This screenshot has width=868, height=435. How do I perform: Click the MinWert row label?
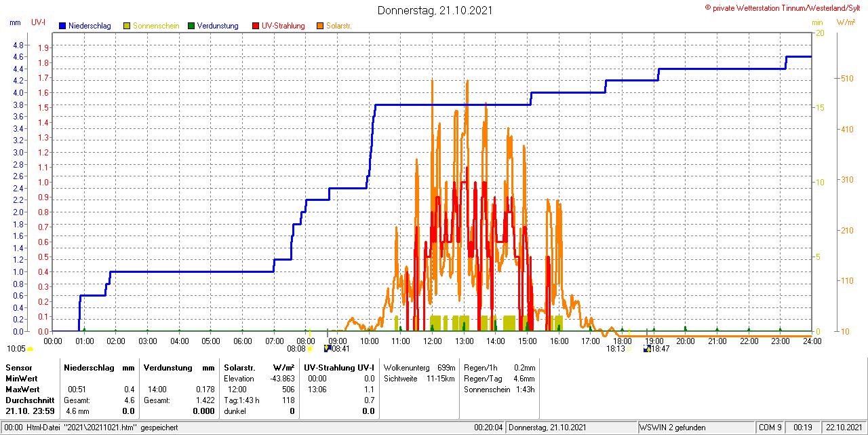click(22, 379)
